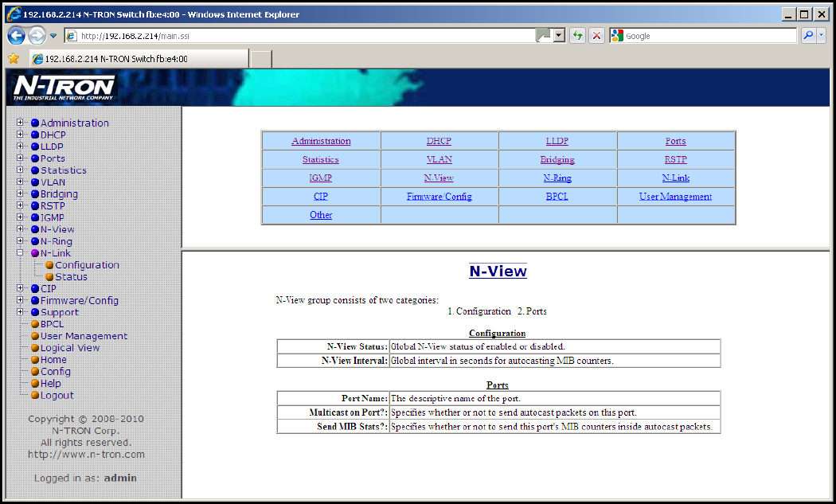
Task: Open the IGMP link in the table
Action: click(320, 178)
